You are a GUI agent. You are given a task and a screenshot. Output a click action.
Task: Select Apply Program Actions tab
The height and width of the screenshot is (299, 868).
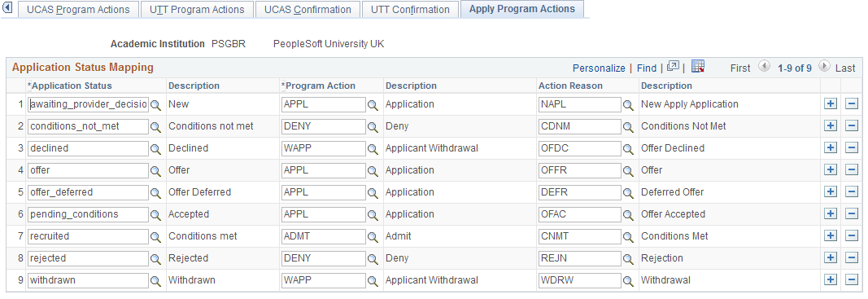[522, 9]
